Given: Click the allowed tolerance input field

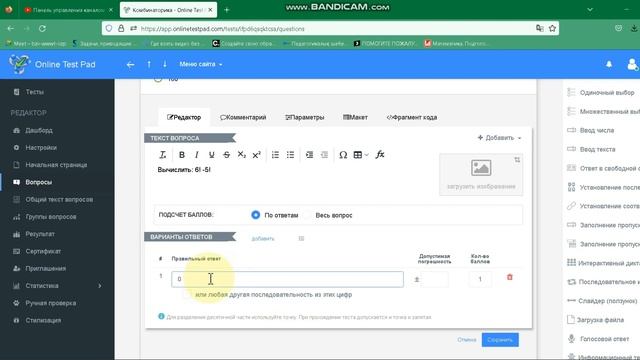Looking at the screenshot, I should tap(435, 280).
